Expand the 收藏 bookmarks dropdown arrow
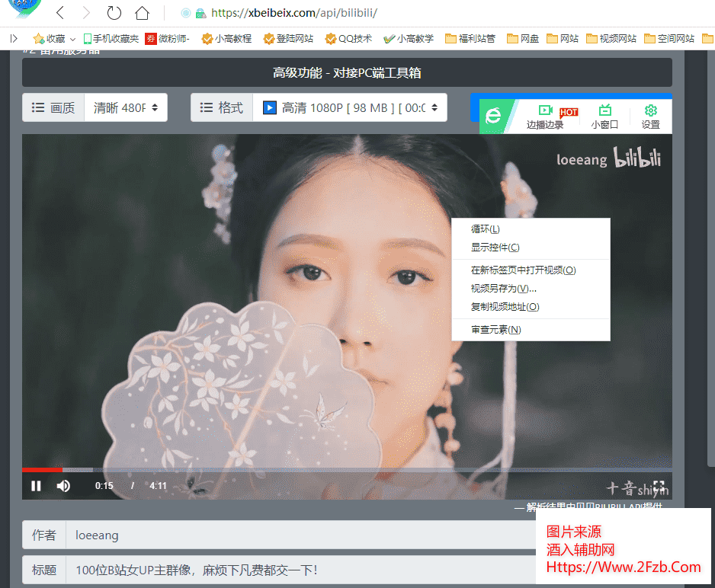Viewport: 715px width, 588px height. coord(72,39)
